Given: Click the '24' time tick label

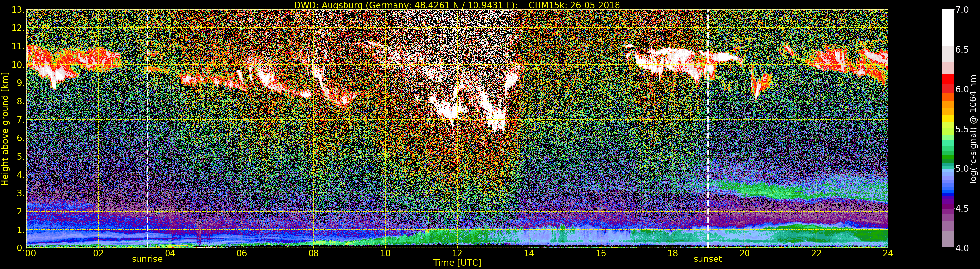Looking at the screenshot, I should pos(888,253).
